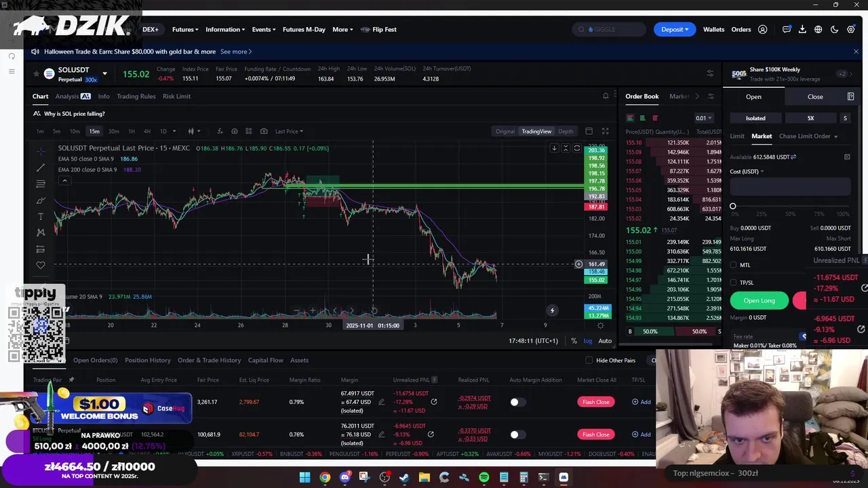Open the Chase Limit Order dropdown
868x488 pixels.
coord(808,136)
